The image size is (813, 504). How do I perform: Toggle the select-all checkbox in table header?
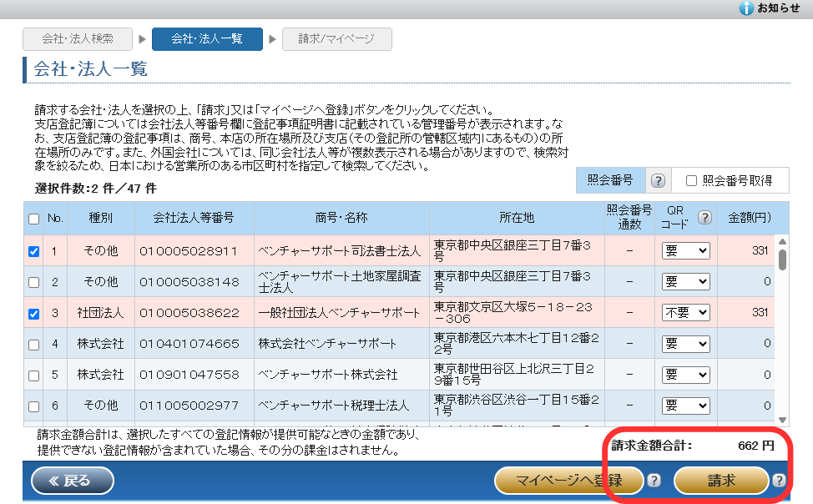[x=33, y=219]
